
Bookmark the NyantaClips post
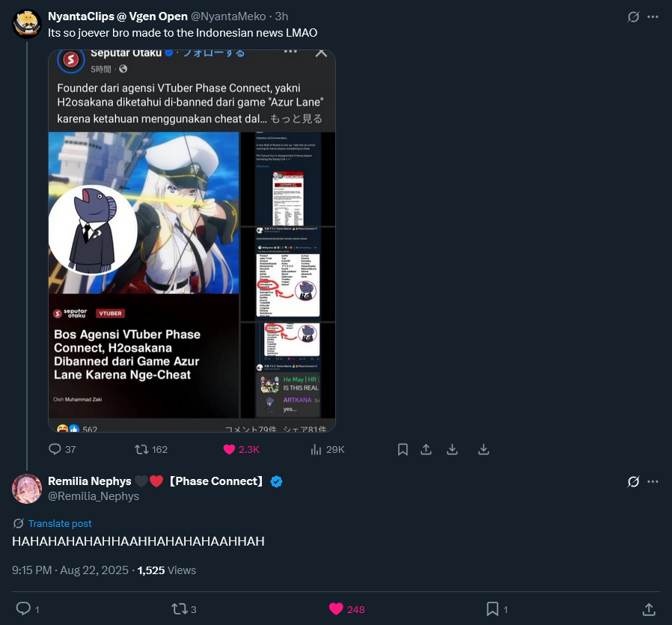click(403, 449)
